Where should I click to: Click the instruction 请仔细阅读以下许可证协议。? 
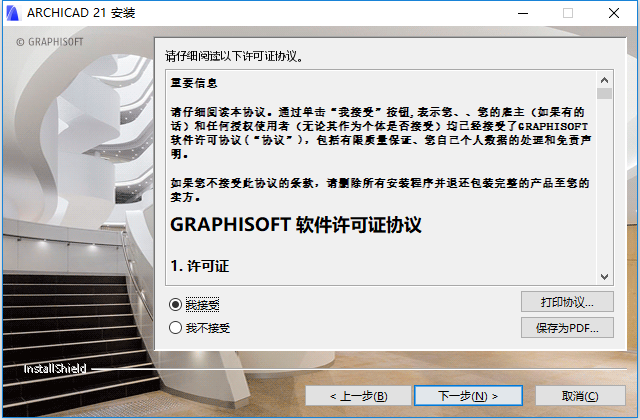click(x=235, y=56)
